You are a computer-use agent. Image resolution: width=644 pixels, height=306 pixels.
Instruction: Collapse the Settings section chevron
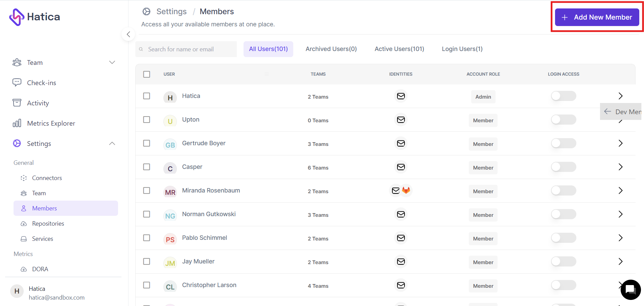pos(112,144)
